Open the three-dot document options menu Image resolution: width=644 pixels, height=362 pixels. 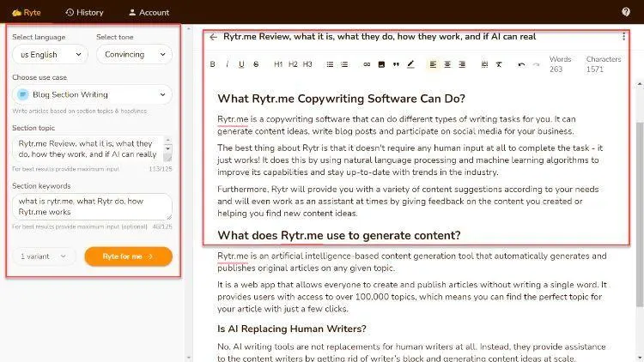[x=624, y=37]
